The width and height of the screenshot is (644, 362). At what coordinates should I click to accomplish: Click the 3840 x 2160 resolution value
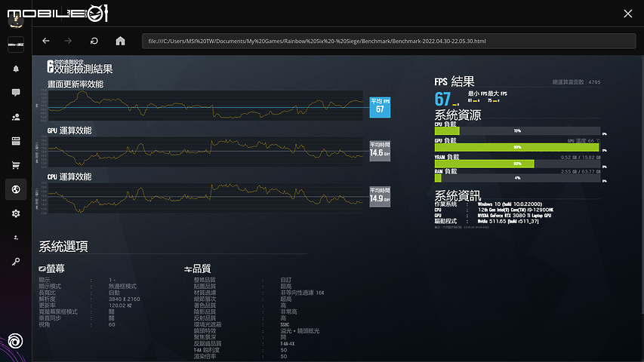click(124, 299)
